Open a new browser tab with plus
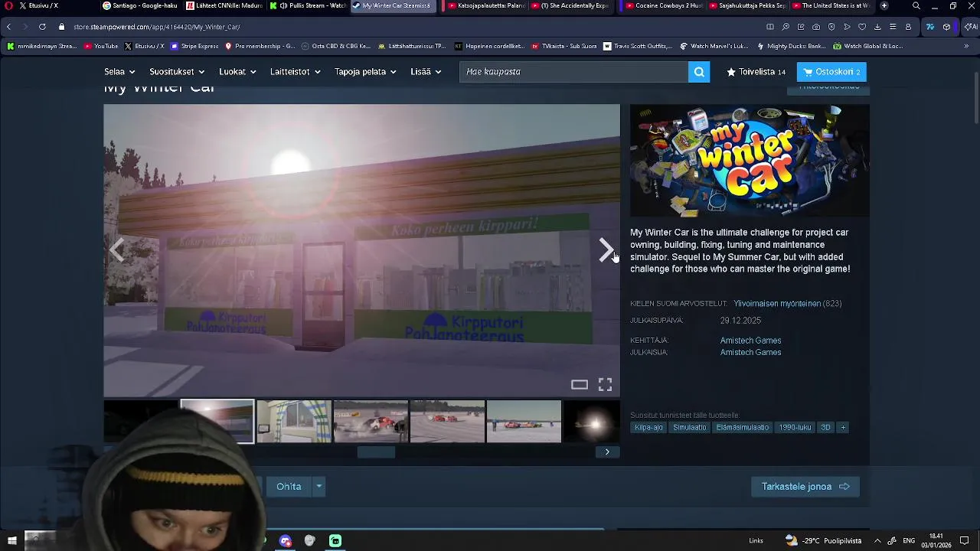 tap(884, 5)
